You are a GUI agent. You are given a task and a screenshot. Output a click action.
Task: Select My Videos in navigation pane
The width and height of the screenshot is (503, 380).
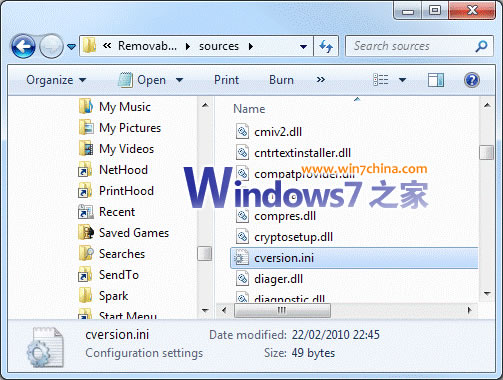point(126,149)
